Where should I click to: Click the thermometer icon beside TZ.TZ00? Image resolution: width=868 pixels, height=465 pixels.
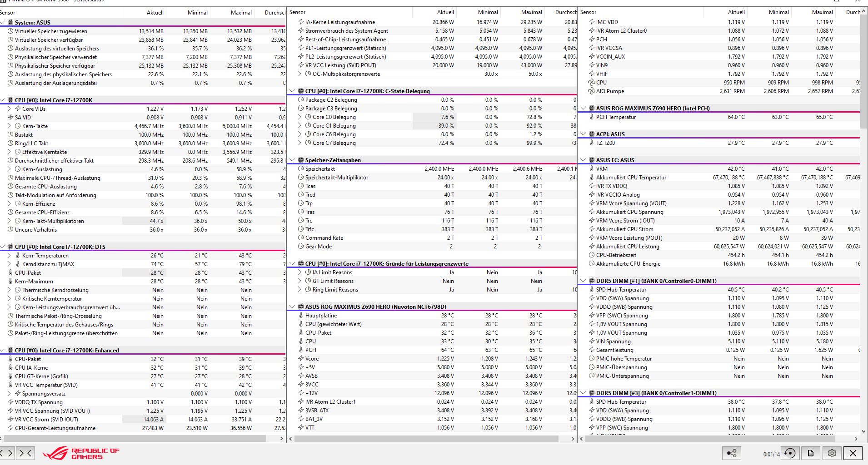click(x=592, y=143)
